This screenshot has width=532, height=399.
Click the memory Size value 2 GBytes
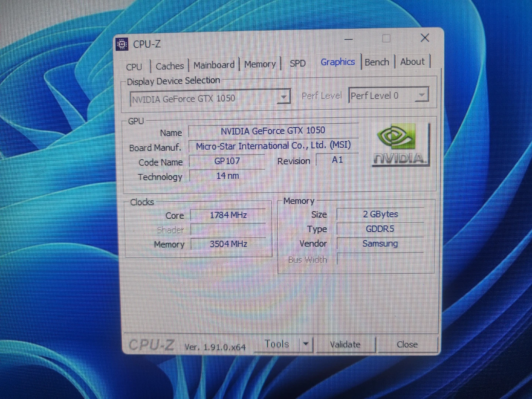tap(380, 214)
